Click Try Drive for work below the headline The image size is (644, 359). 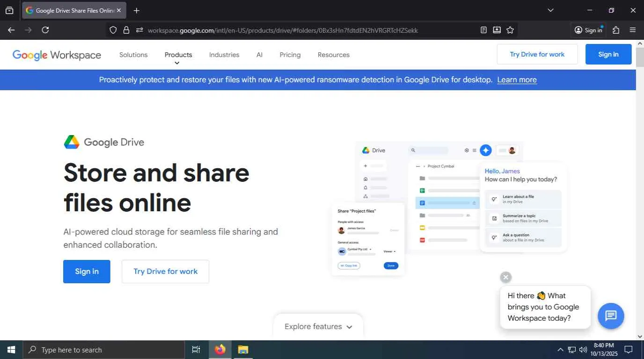166,272
